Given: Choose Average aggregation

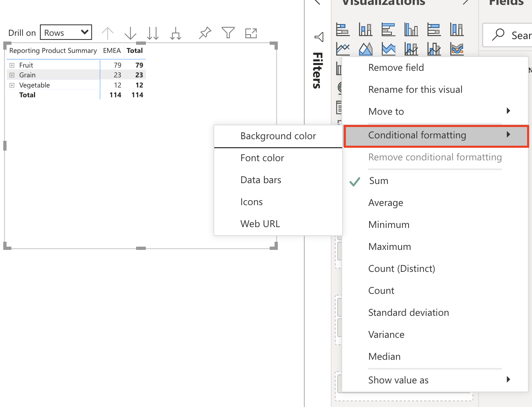Looking at the screenshot, I should [435, 203].
